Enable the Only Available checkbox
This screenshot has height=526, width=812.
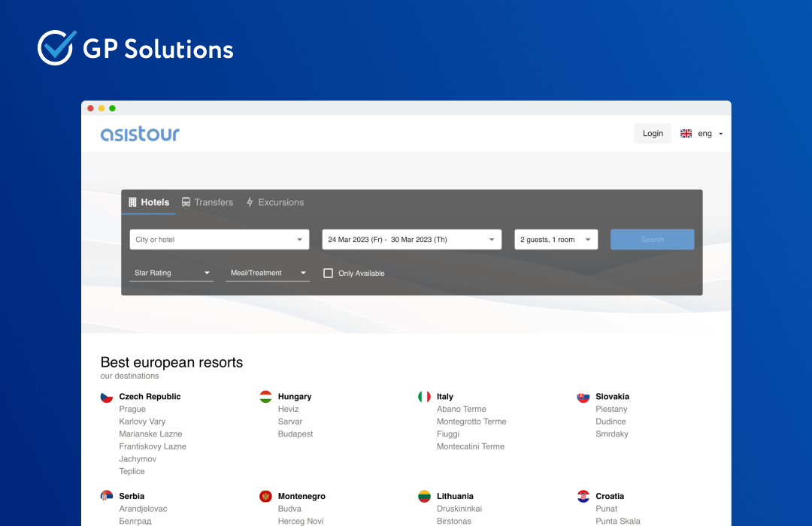[329, 273]
